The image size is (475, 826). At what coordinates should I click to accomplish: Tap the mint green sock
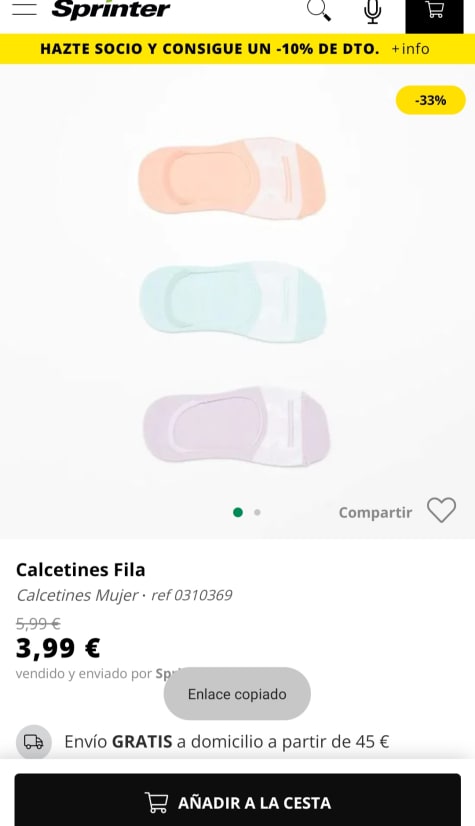pyautogui.click(x=232, y=302)
